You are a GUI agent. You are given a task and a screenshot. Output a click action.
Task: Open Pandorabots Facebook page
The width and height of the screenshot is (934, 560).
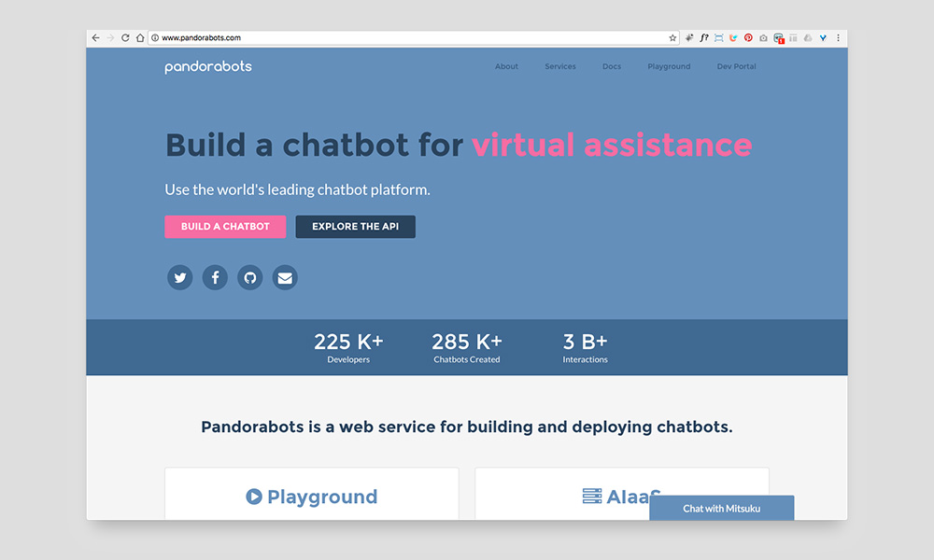[x=215, y=277]
